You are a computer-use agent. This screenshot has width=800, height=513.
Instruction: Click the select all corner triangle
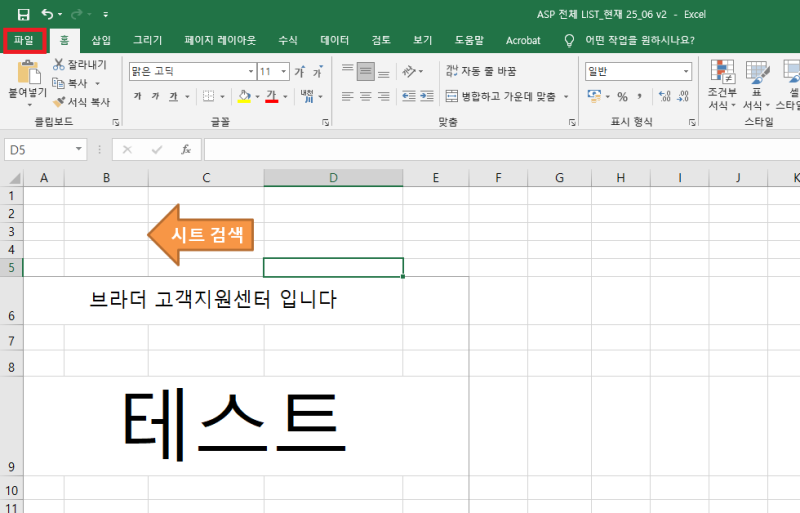15,178
